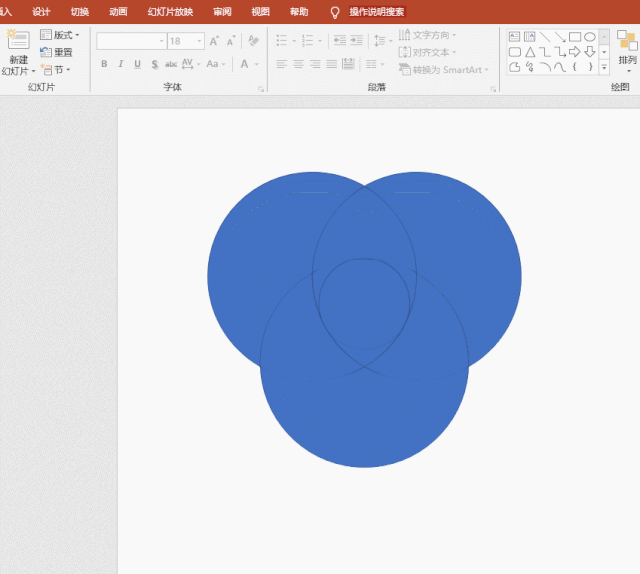Toggle underline formatting
Viewport: 640px width, 574px height.
(x=137, y=64)
